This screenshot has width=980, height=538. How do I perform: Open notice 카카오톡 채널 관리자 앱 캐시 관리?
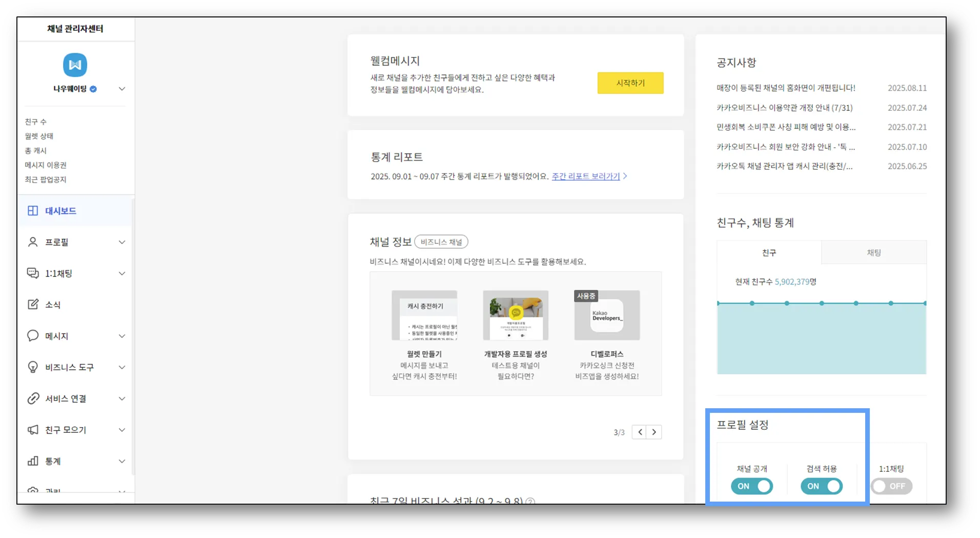pos(785,166)
